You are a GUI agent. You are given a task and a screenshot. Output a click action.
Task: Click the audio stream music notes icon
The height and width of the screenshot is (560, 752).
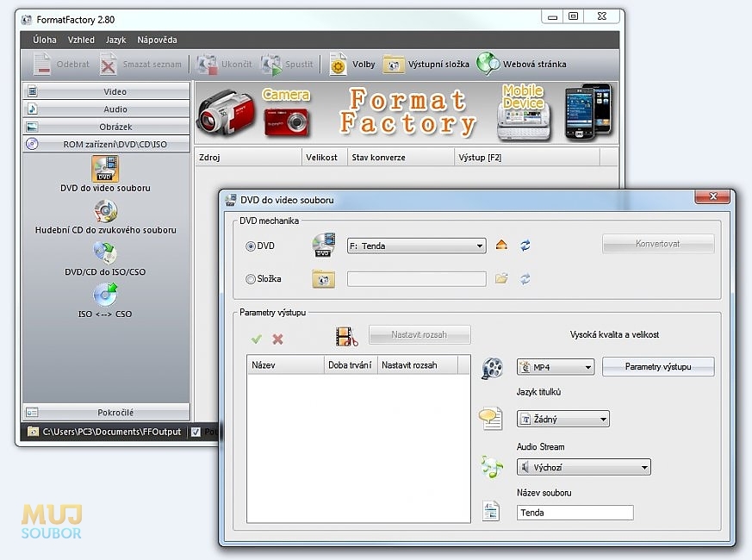pyautogui.click(x=492, y=466)
